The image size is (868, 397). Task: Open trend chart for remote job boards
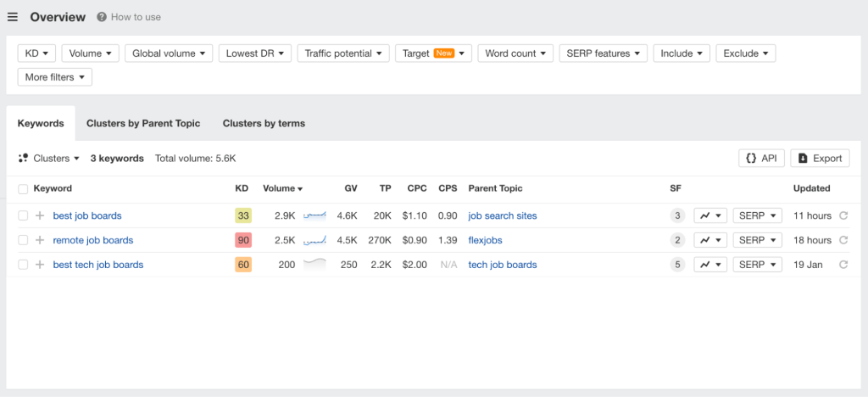710,240
